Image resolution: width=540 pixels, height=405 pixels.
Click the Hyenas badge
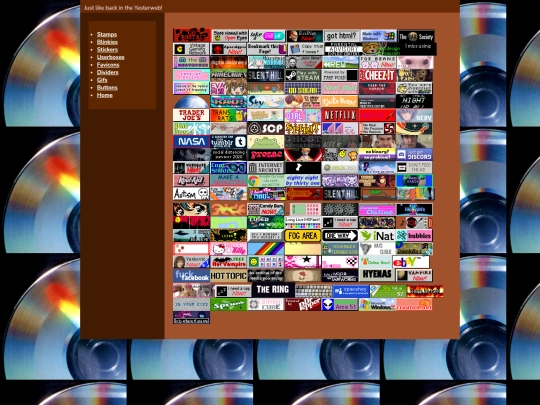pos(377,275)
